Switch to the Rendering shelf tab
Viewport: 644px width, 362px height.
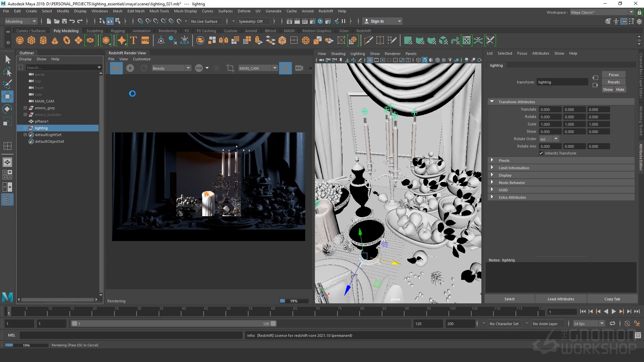[x=167, y=31]
